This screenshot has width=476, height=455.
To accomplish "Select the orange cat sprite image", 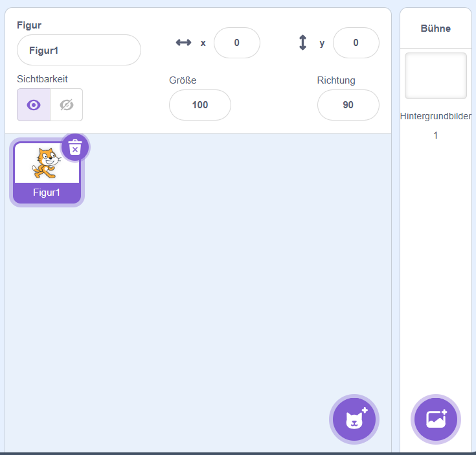I will click(46, 163).
